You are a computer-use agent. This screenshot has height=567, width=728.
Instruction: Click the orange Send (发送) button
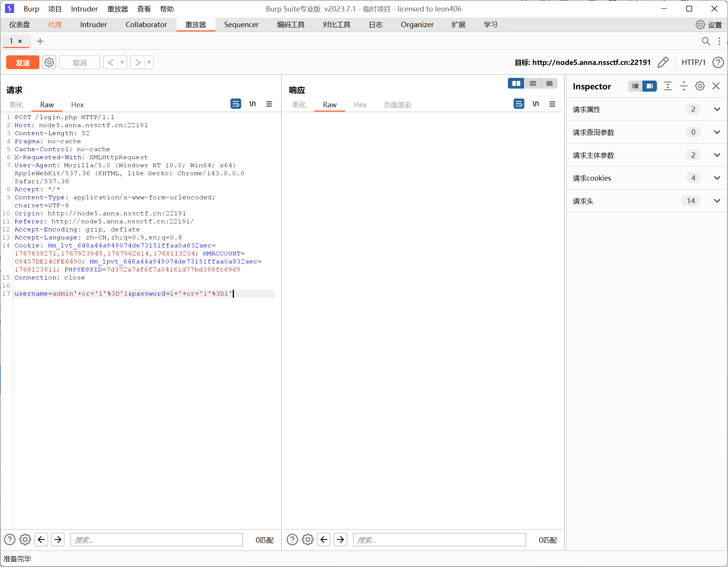(23, 63)
